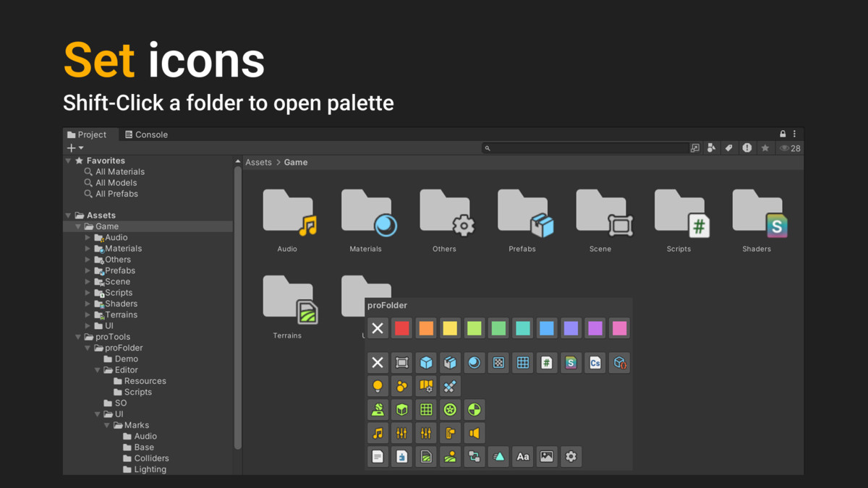Toggle the visibility eye showing 28 items
The width and height of the screenshot is (868, 488).
[786, 147]
